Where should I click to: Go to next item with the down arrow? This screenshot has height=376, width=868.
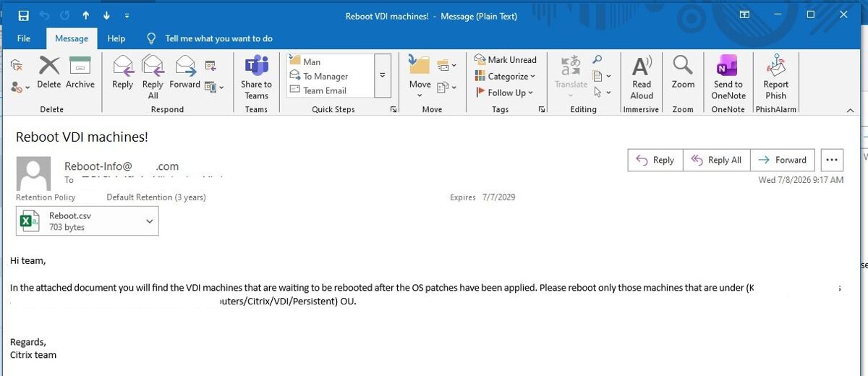pyautogui.click(x=106, y=15)
